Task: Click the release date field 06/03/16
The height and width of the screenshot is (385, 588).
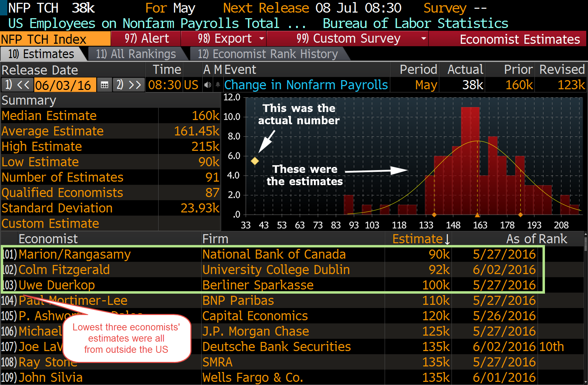Action: click(x=65, y=85)
